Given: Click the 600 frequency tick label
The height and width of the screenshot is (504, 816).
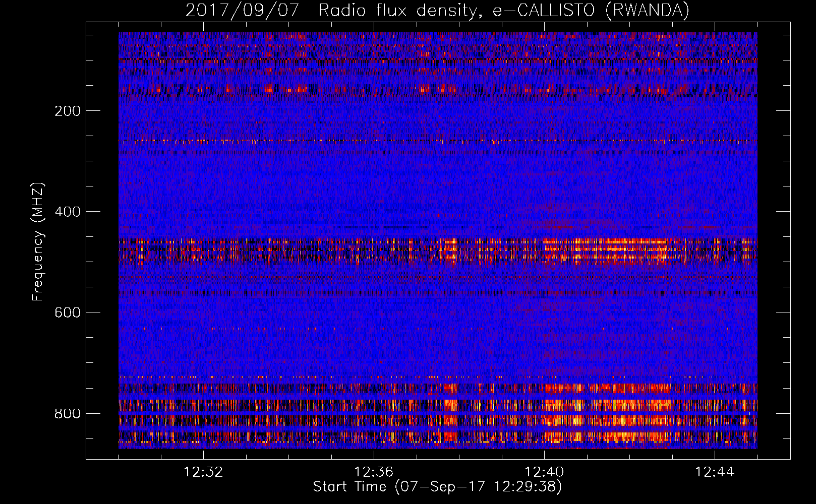Looking at the screenshot, I should 68,312.
